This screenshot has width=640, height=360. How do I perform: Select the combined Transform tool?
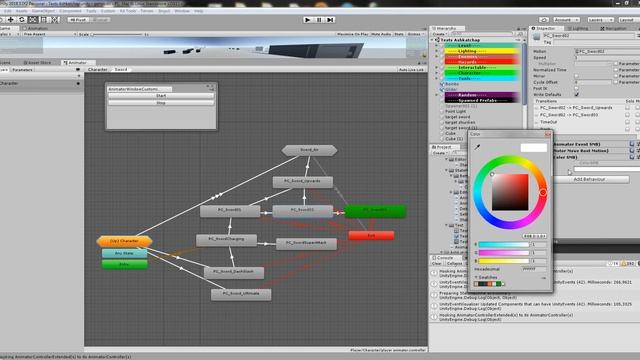coord(55,20)
